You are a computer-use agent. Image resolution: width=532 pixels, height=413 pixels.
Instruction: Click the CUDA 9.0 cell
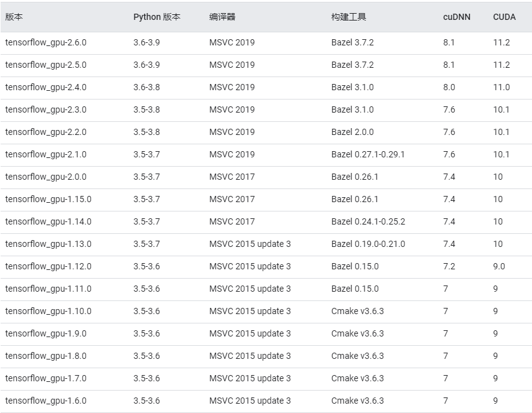click(x=499, y=266)
